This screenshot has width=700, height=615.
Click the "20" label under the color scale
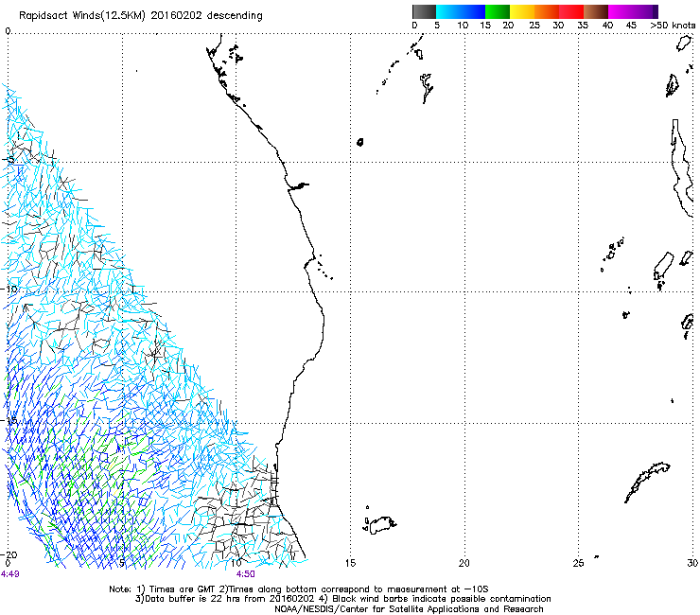[508, 26]
